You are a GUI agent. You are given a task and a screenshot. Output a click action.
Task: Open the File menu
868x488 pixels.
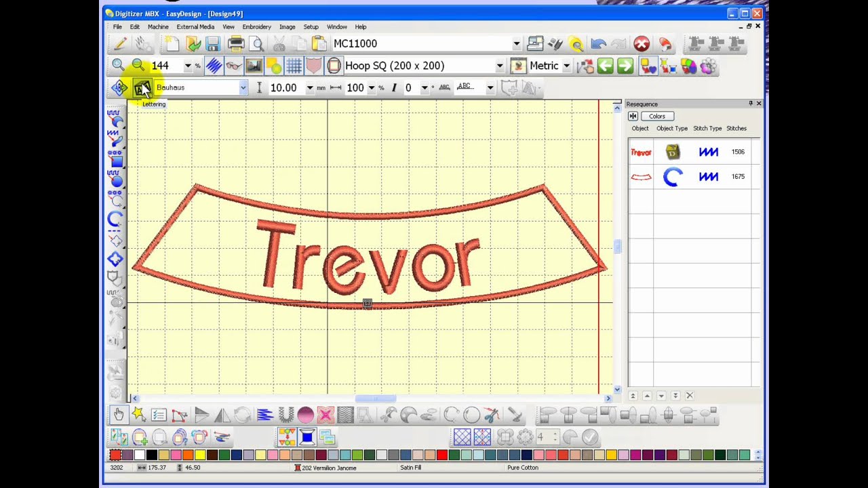pyautogui.click(x=117, y=27)
